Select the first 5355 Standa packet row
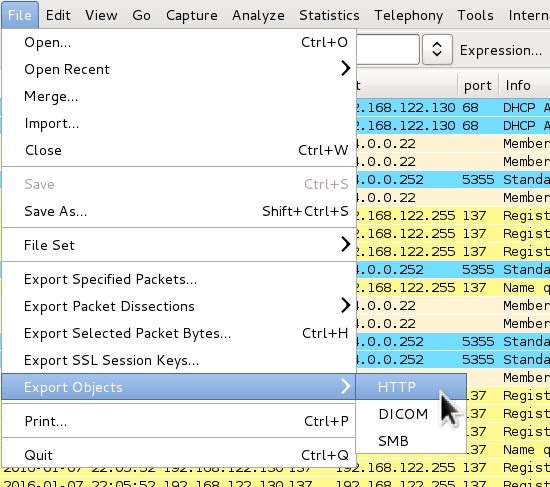Image resolution: width=550 pixels, height=487 pixels. [x=453, y=180]
